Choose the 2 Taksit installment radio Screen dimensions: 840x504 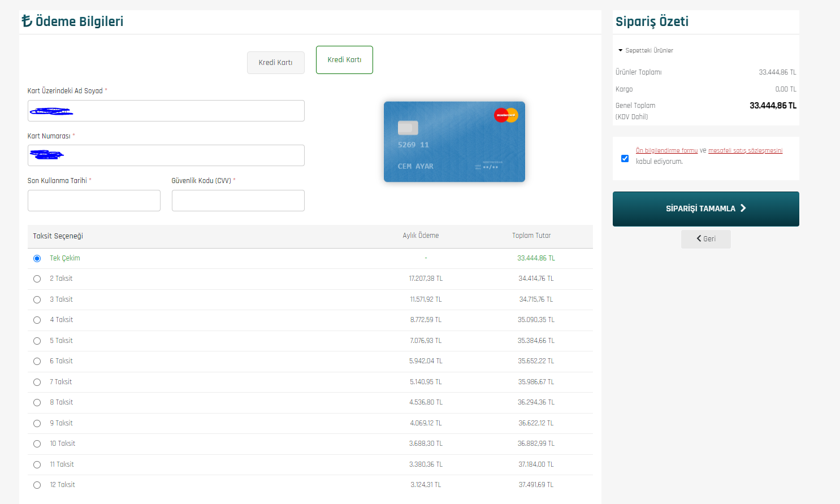37,279
